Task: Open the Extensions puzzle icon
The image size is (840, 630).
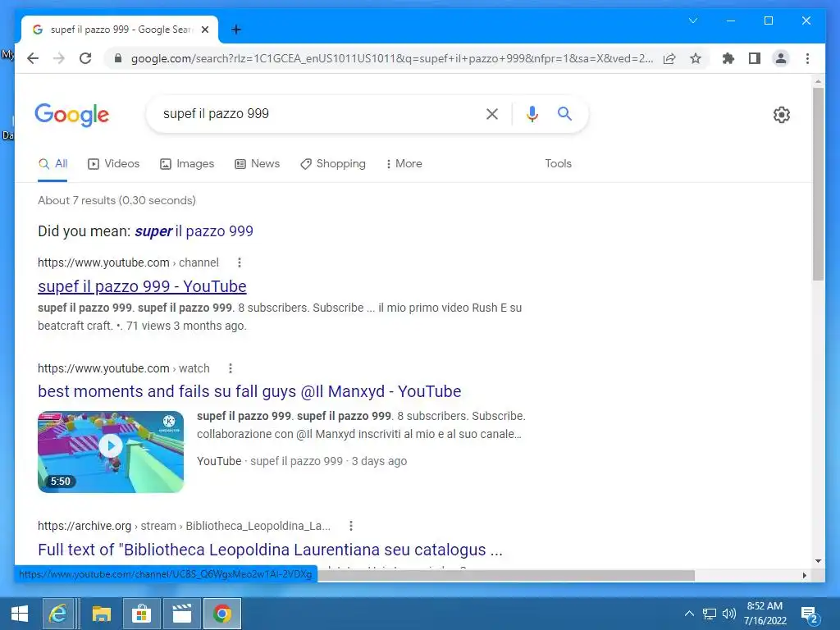Action: pos(728,58)
